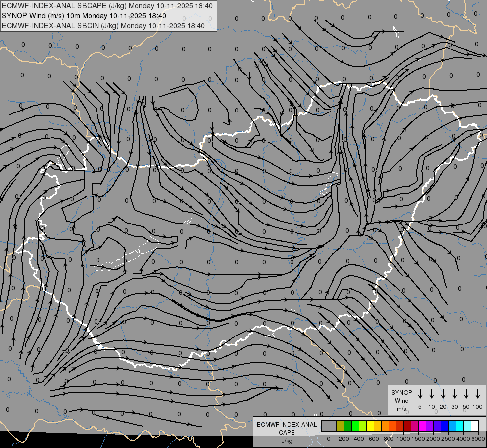Pick the orange CAPE swatch left of 800
Screen dimensions: 487x448
pos(385,426)
